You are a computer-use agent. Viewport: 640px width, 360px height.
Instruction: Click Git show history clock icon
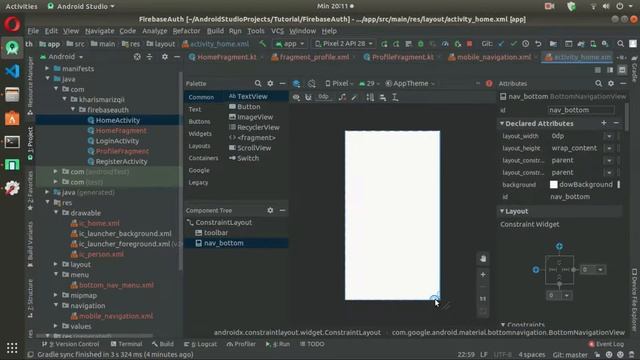(x=526, y=44)
